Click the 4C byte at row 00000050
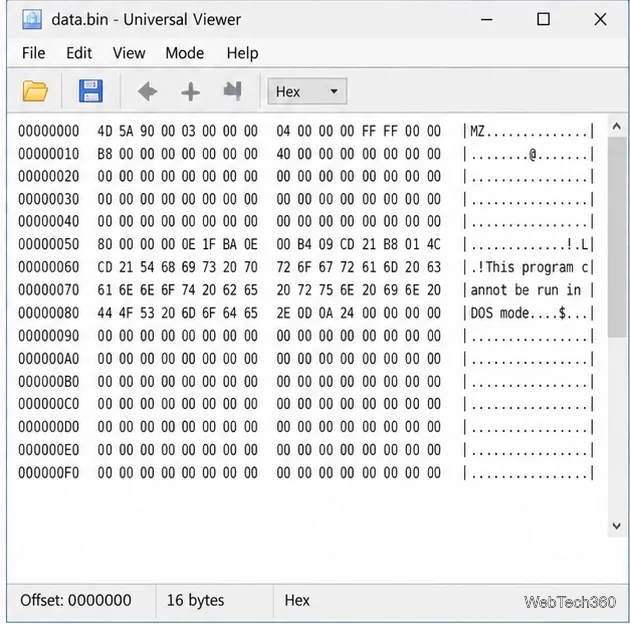630x624 pixels. tap(434, 244)
